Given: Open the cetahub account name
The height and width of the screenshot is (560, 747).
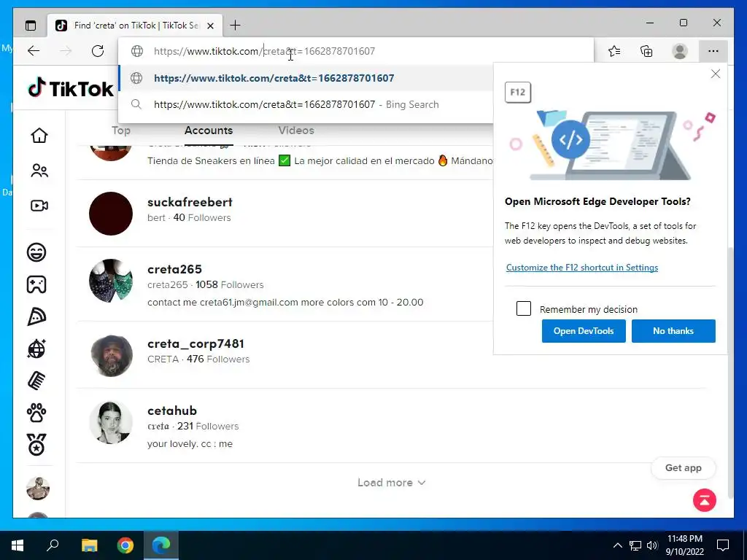Looking at the screenshot, I should tap(172, 411).
